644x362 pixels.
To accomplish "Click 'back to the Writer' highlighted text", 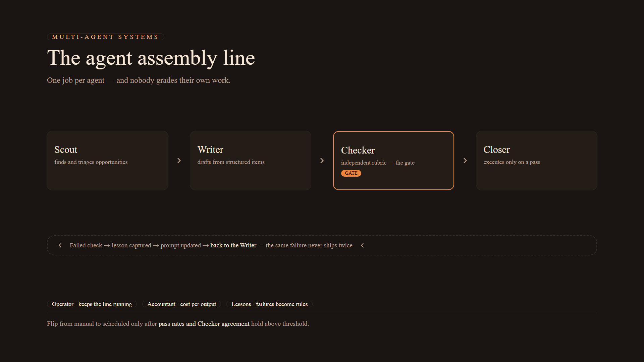I will click(233, 245).
